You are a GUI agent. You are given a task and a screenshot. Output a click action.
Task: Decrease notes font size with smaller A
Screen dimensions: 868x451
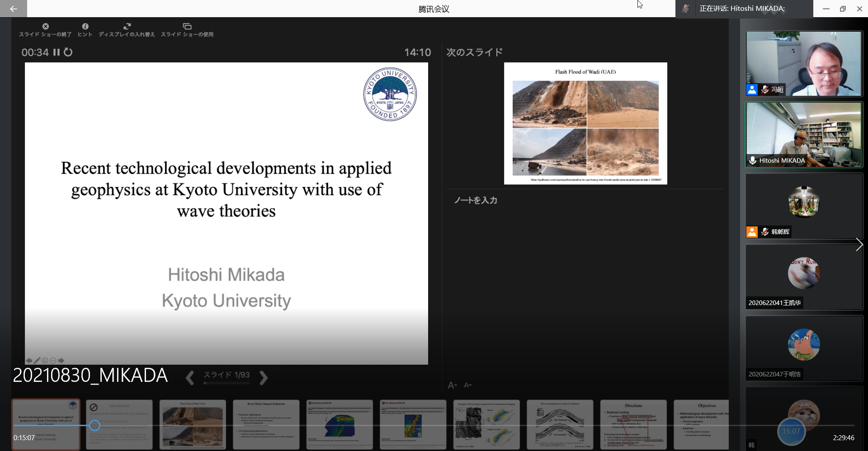(467, 385)
